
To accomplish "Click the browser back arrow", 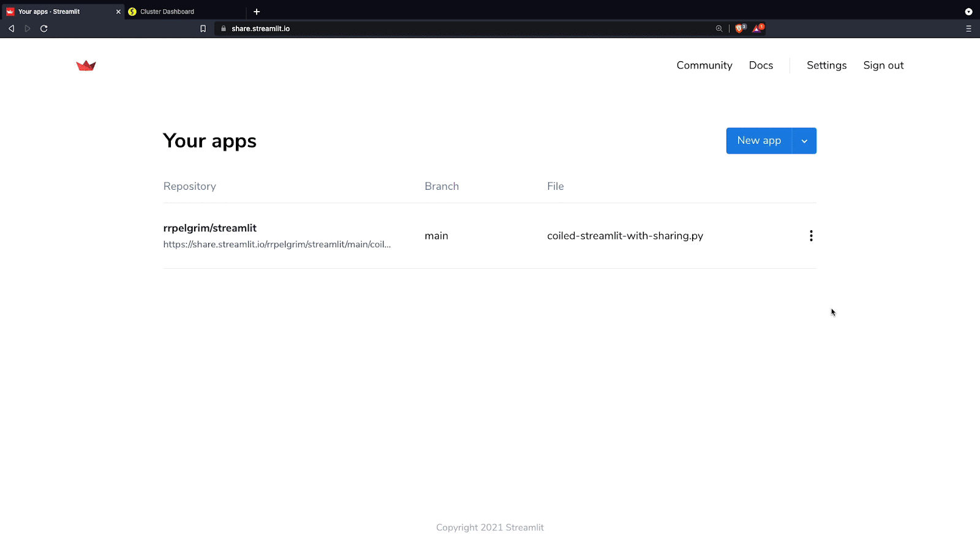I will tap(11, 29).
